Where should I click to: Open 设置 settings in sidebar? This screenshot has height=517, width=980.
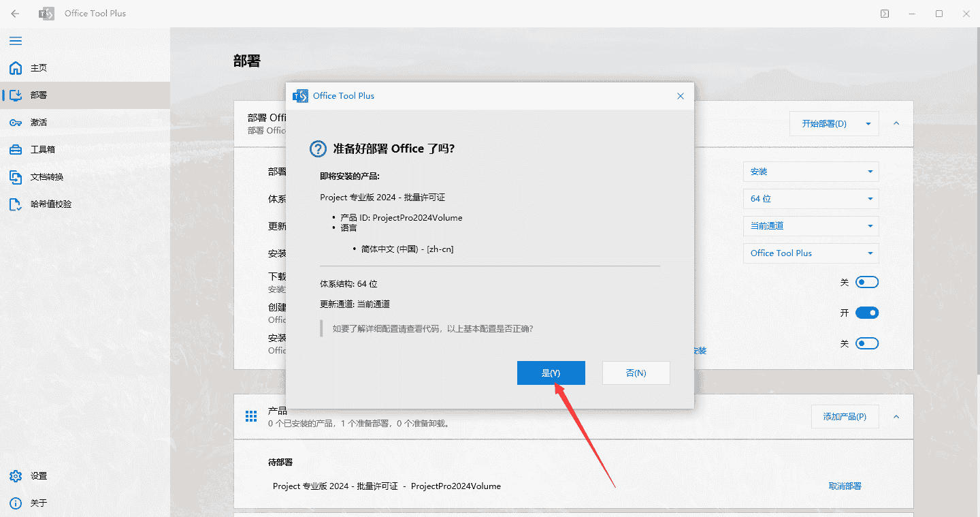click(x=85, y=476)
